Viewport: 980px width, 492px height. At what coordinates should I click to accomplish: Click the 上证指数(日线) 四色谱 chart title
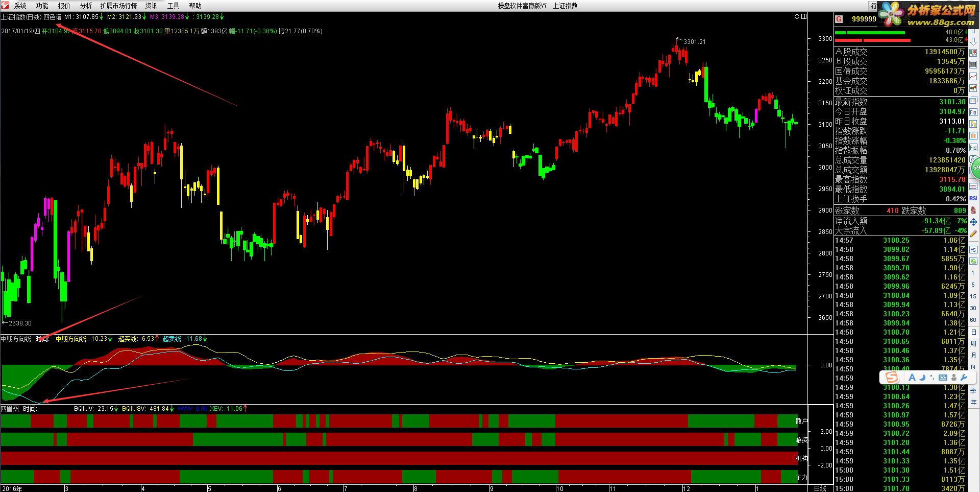(x=31, y=17)
